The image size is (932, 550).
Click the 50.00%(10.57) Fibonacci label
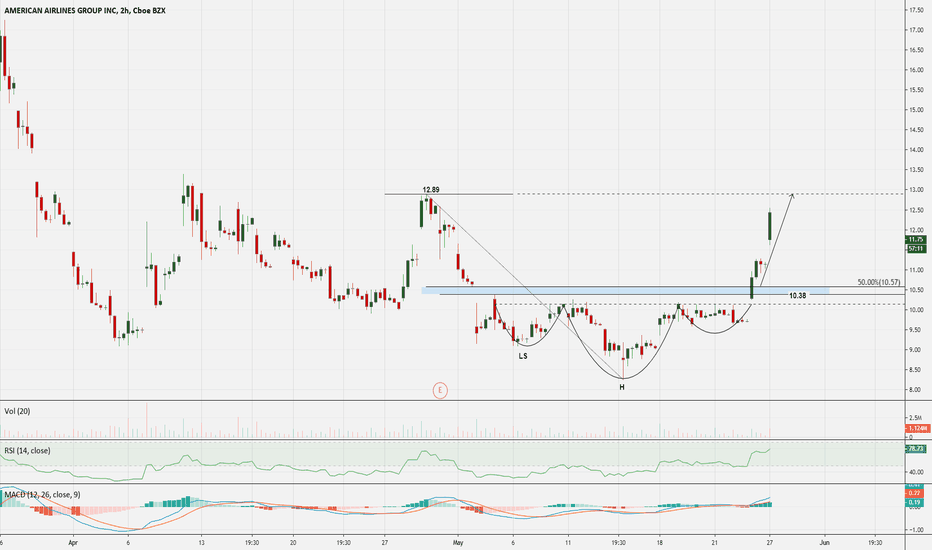tap(879, 282)
